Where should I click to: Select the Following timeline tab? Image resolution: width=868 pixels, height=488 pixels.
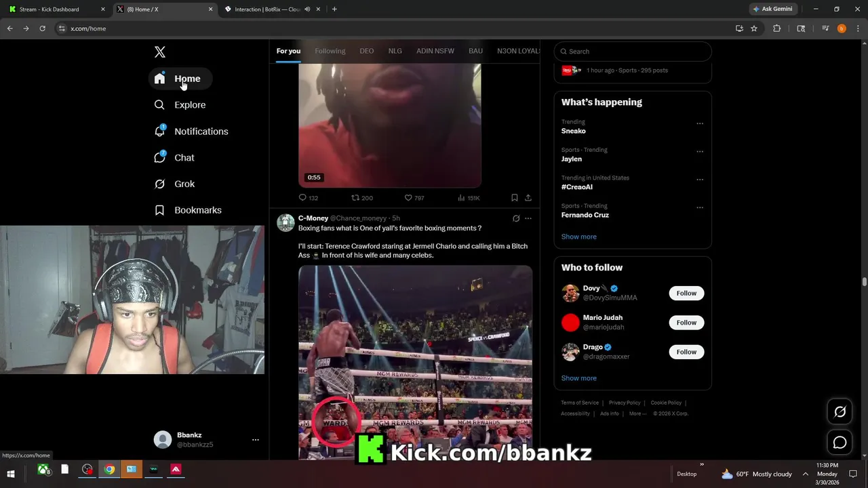(x=330, y=51)
